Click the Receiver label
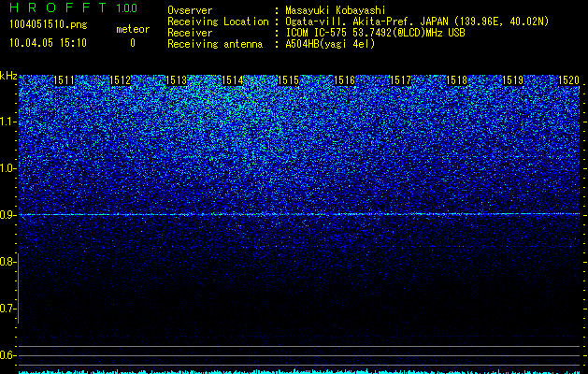Image resolution: width=588 pixels, height=374 pixels. click(190, 33)
